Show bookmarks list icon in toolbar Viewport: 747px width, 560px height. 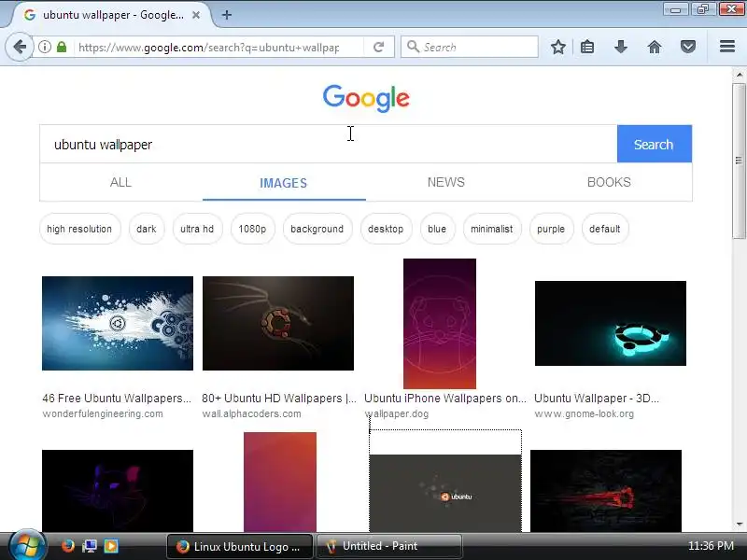coord(587,47)
